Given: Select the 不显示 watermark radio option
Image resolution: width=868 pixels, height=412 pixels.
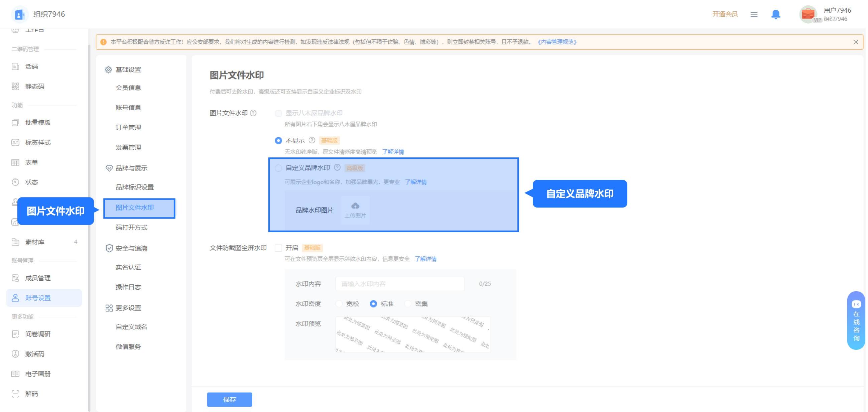Looking at the screenshot, I should (x=278, y=140).
